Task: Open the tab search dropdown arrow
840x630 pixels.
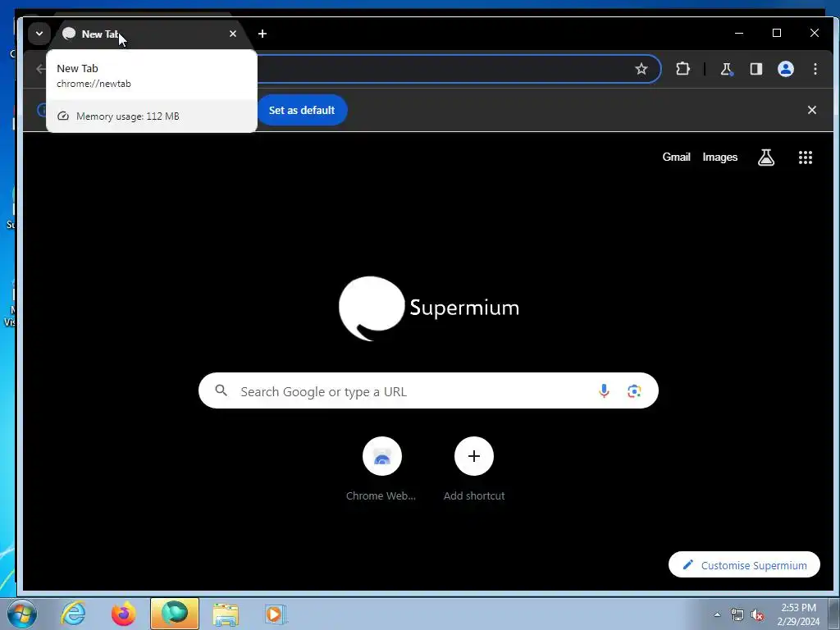Action: click(39, 34)
